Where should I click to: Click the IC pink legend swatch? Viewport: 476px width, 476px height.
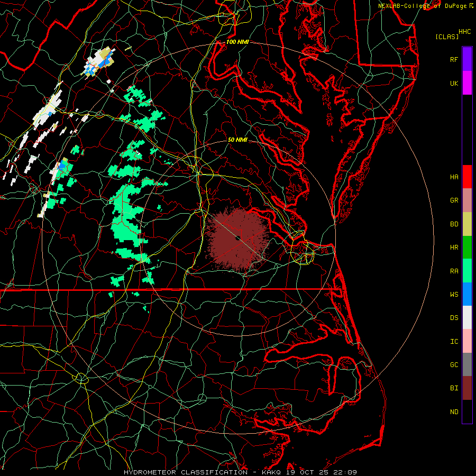pyautogui.click(x=467, y=341)
